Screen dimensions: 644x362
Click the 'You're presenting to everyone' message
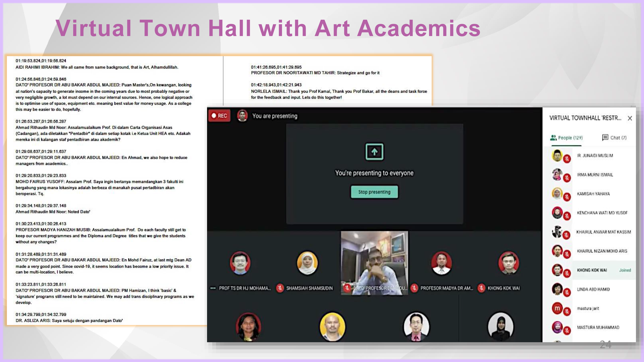[x=374, y=173]
